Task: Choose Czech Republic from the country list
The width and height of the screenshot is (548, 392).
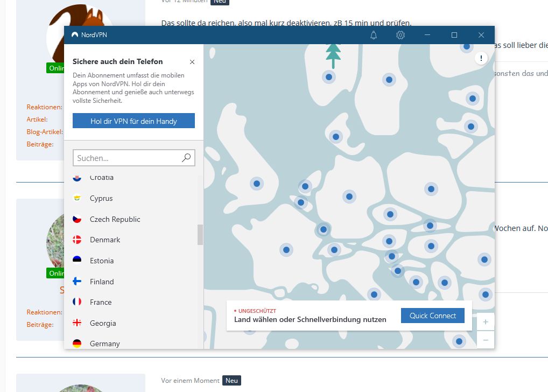Action: tap(115, 219)
